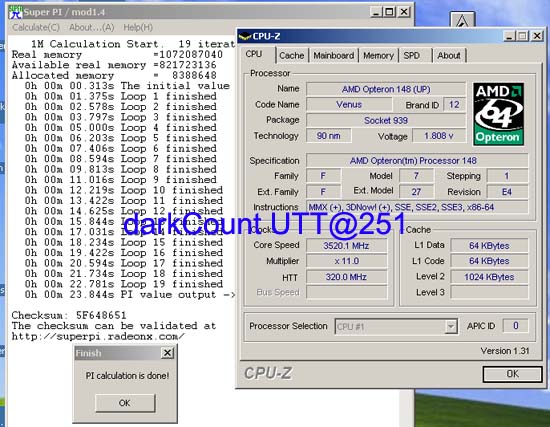The height and width of the screenshot is (427, 550).
Task: Click the Brand ID 12 value
Action: pyautogui.click(x=454, y=105)
